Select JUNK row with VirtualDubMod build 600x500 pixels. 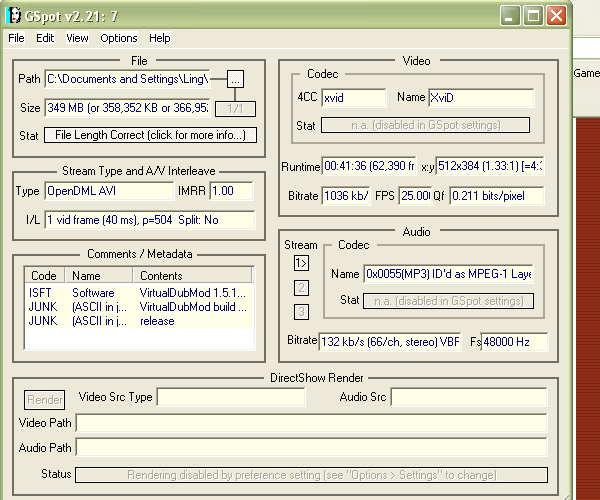click(139, 307)
